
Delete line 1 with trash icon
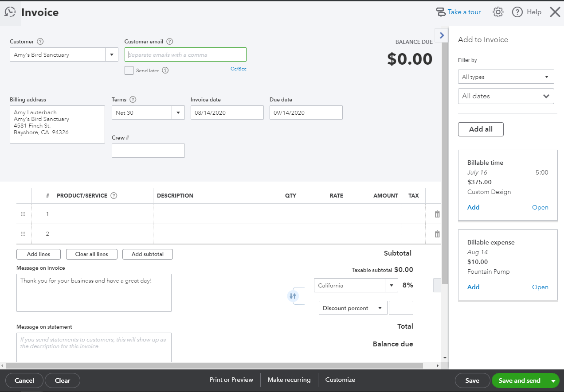tap(437, 214)
